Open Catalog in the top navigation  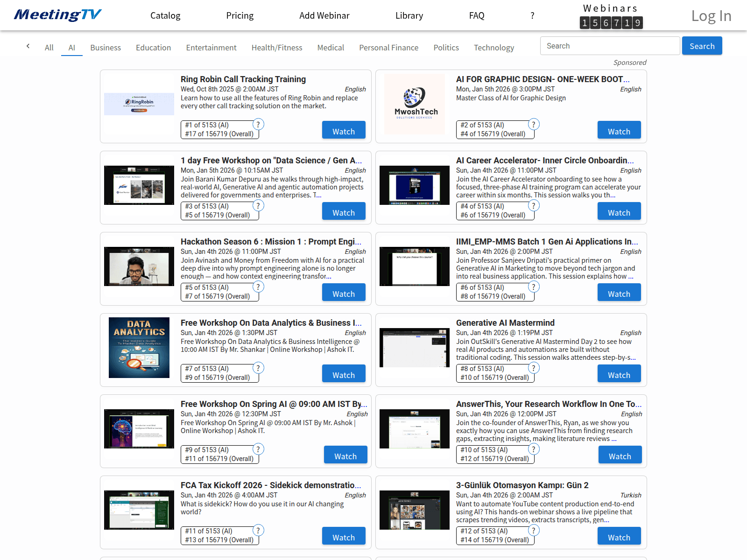[x=165, y=15]
